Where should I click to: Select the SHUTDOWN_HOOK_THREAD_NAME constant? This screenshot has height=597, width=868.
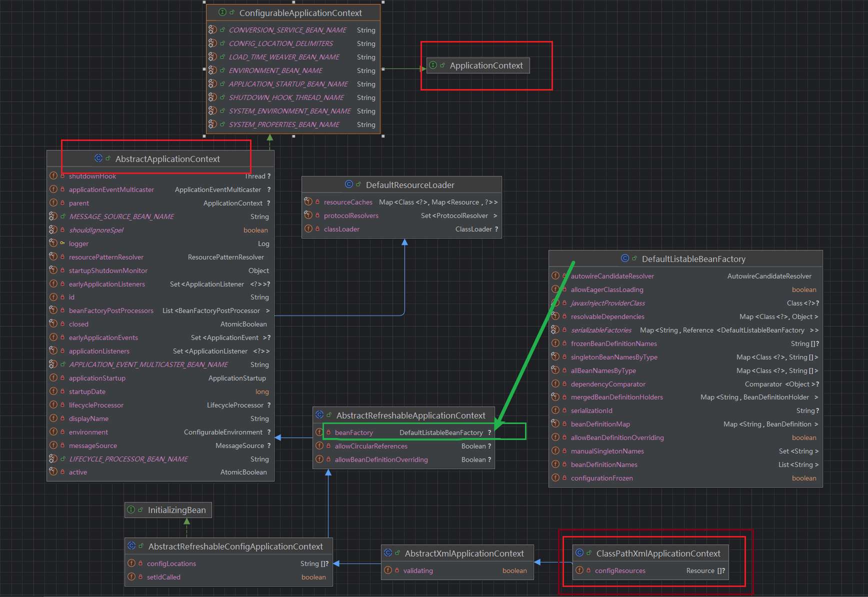pyautogui.click(x=286, y=97)
